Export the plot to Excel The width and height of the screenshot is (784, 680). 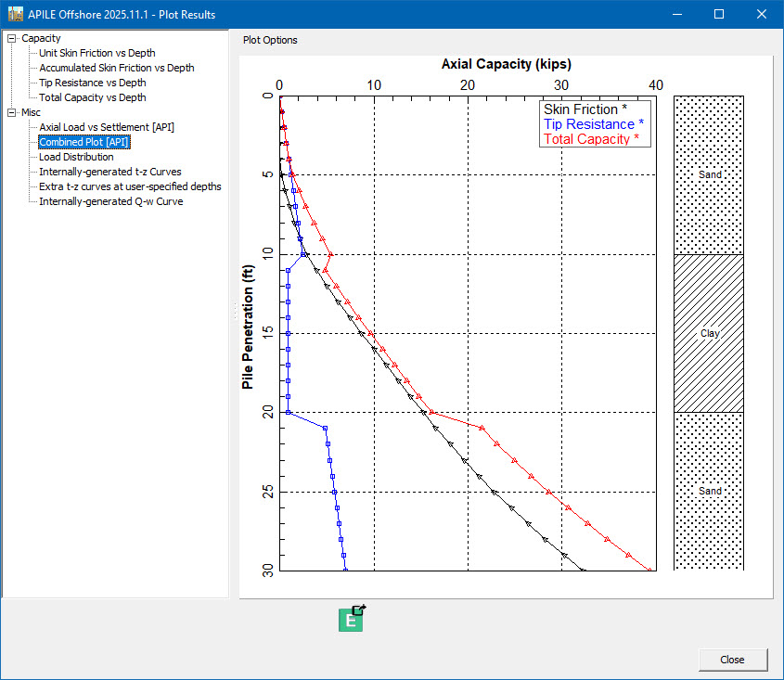click(351, 620)
